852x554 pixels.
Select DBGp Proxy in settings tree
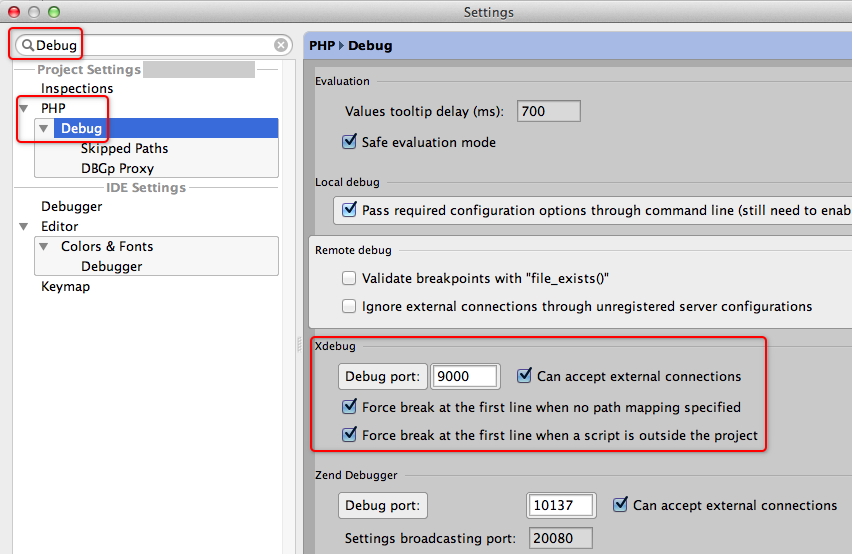(117, 168)
